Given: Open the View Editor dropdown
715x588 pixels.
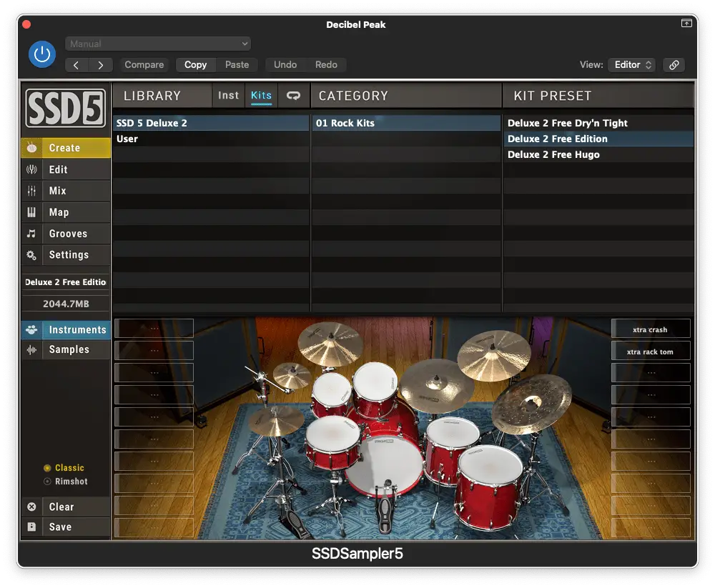Looking at the screenshot, I should pyautogui.click(x=631, y=65).
